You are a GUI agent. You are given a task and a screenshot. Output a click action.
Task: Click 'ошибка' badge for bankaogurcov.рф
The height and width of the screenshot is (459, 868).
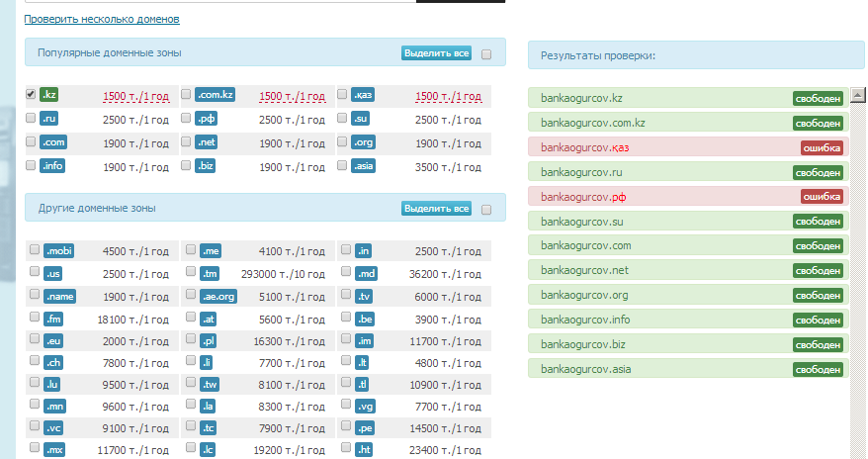tap(822, 197)
